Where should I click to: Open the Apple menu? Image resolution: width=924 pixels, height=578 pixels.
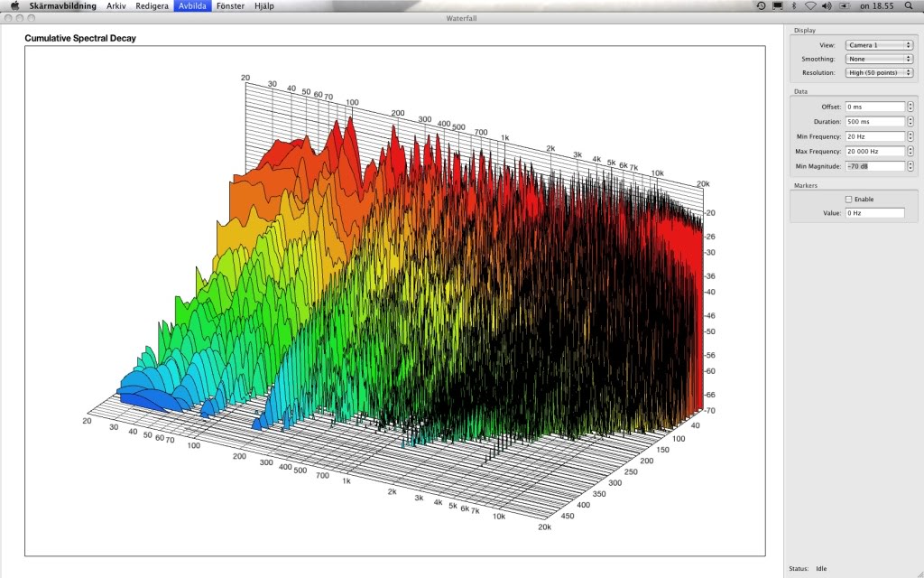(14, 6)
